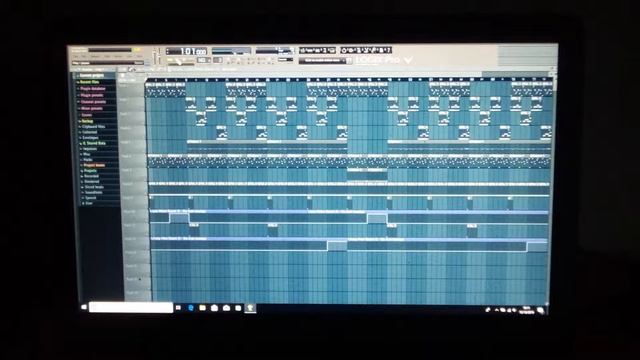Click the playlist bar ruler at top
Image resolution: width=640 pixels, height=360 pixels.
pyautogui.click(x=349, y=80)
